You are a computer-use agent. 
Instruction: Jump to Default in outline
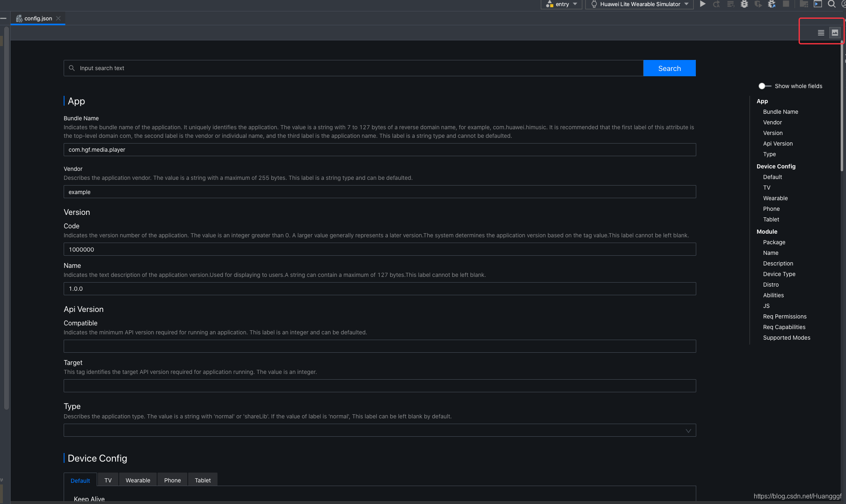[772, 177]
